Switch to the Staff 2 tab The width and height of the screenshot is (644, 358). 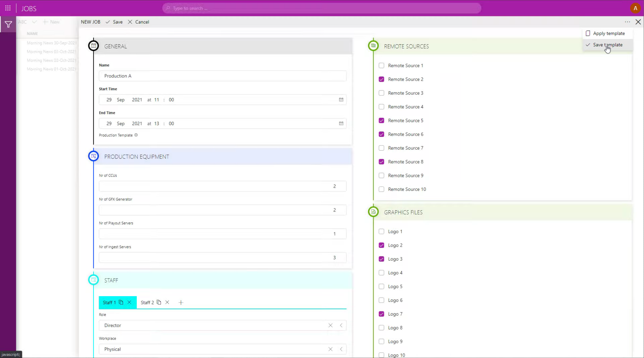[147, 302]
